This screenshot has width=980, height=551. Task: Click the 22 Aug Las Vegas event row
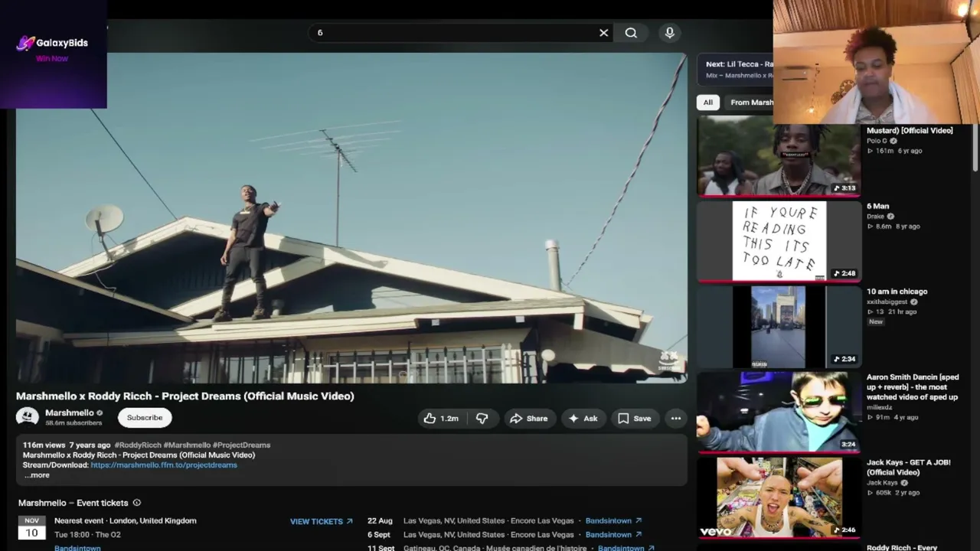tap(505, 521)
